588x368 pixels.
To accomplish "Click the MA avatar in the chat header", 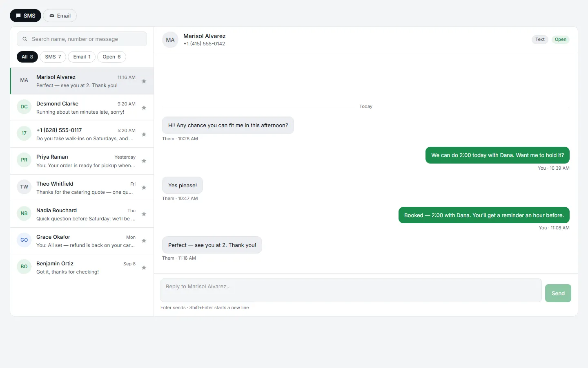I will tap(170, 40).
